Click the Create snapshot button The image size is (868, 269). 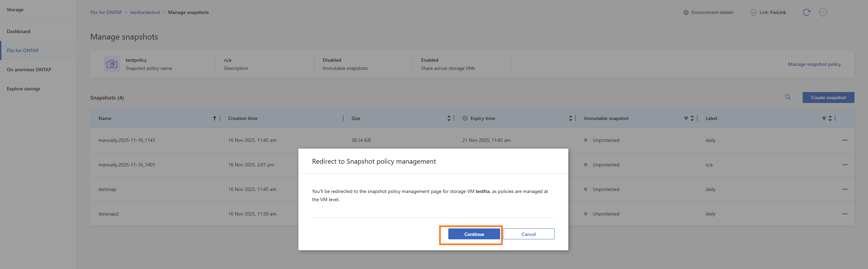click(x=828, y=98)
